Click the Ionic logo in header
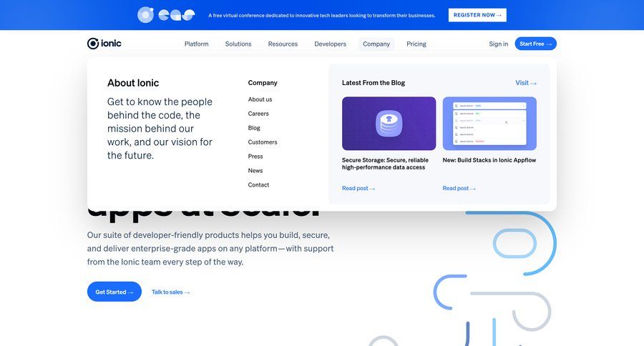This screenshot has height=346, width=644. click(x=104, y=44)
